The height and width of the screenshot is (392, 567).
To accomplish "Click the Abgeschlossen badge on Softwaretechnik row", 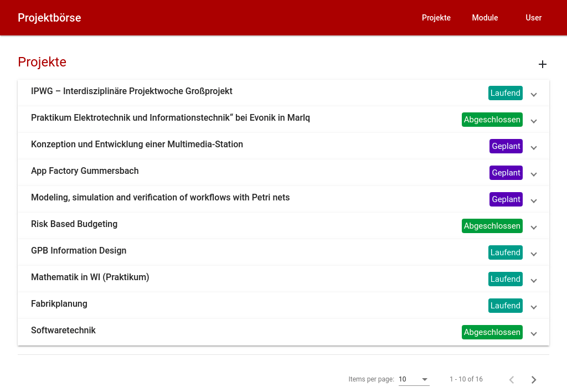I will pos(492,332).
